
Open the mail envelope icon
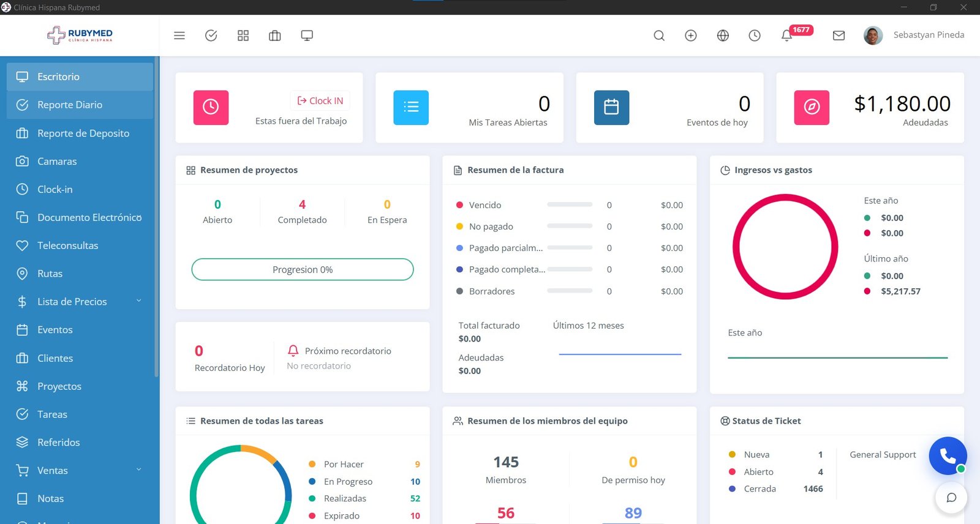[839, 36]
